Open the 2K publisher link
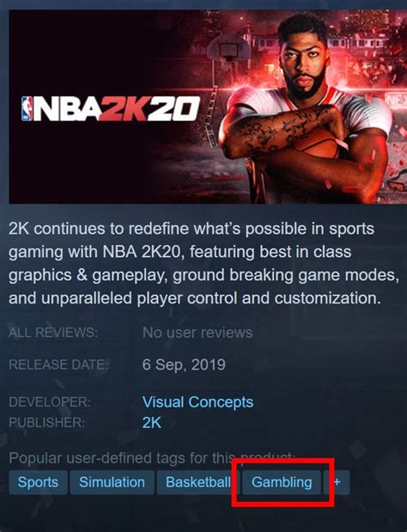The image size is (407, 532). click(x=151, y=423)
